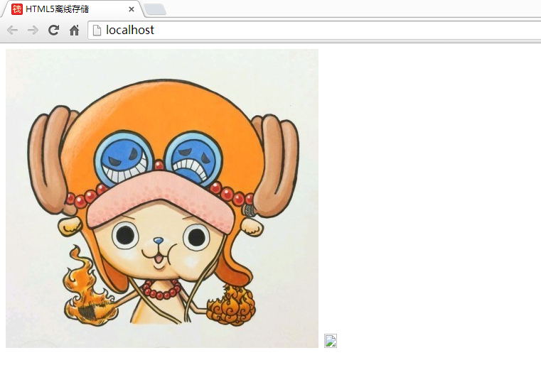
Task: Click the broken image placeholder
Action: pyautogui.click(x=331, y=341)
